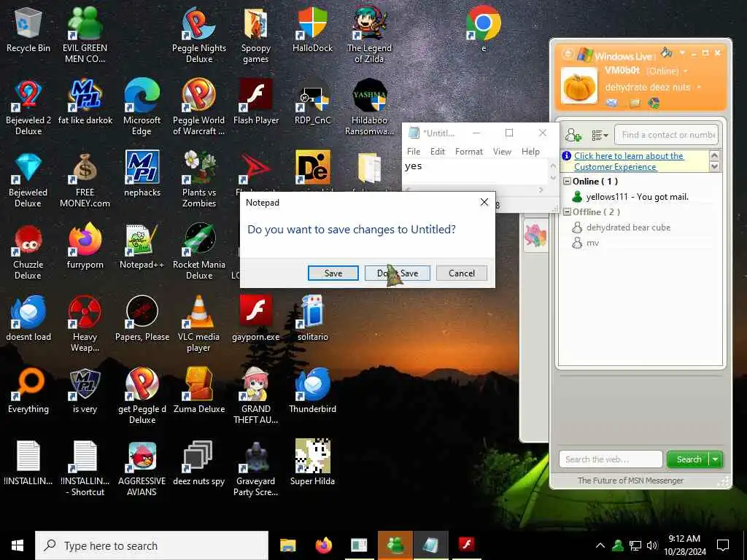The height and width of the screenshot is (560, 747).
Task: Open File Explorer from the taskbar
Action: 287,545
